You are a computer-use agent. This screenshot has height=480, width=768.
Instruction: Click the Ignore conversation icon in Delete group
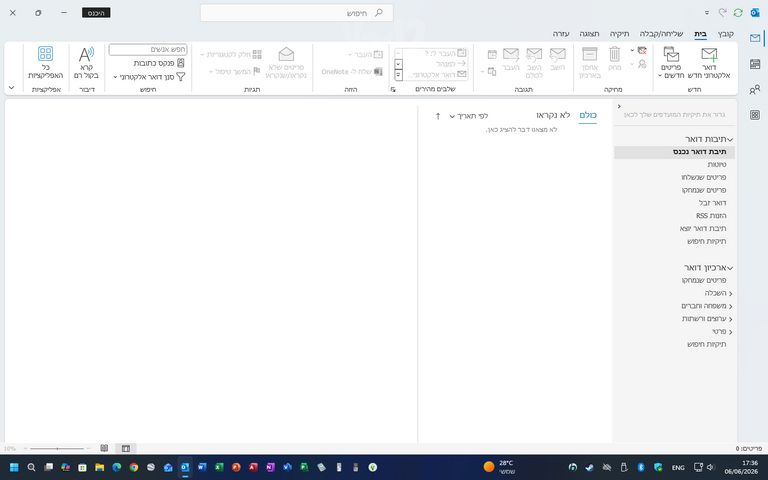(642, 50)
